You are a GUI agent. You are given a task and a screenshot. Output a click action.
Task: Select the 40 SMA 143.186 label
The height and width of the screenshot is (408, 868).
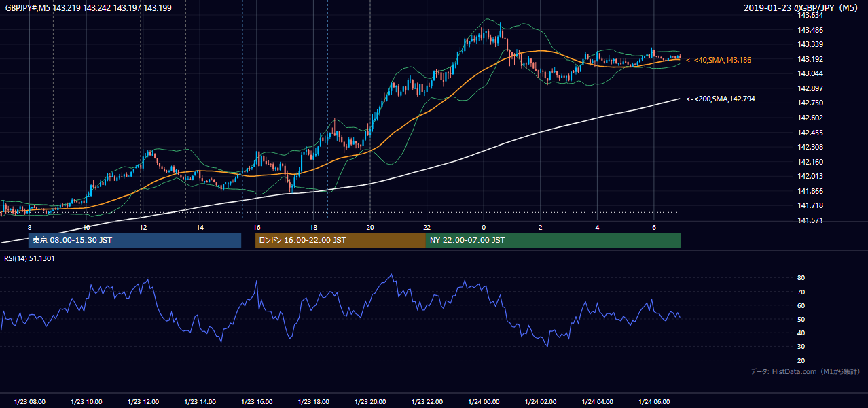pos(719,60)
